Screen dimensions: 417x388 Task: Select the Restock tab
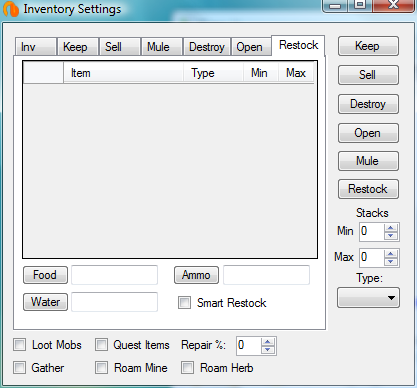[298, 45]
